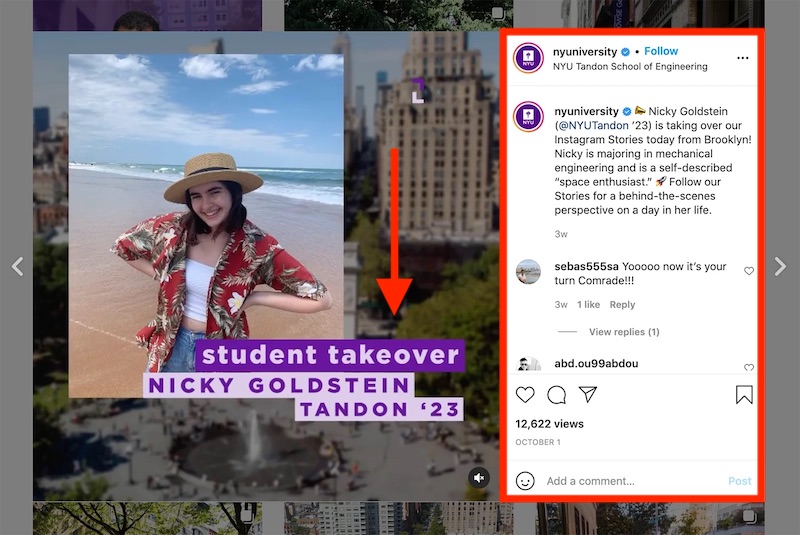Like sebas555sa's comment heart

(748, 271)
